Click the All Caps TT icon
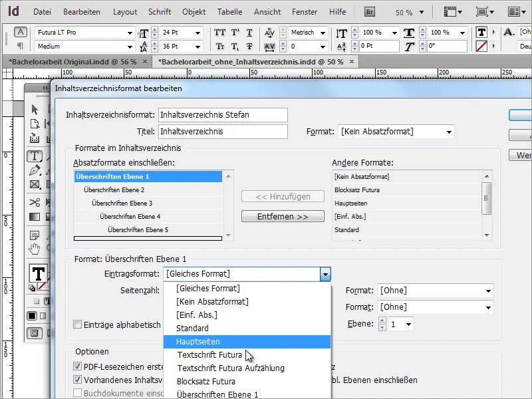Screen dimensions: 532x399 coord(220,33)
